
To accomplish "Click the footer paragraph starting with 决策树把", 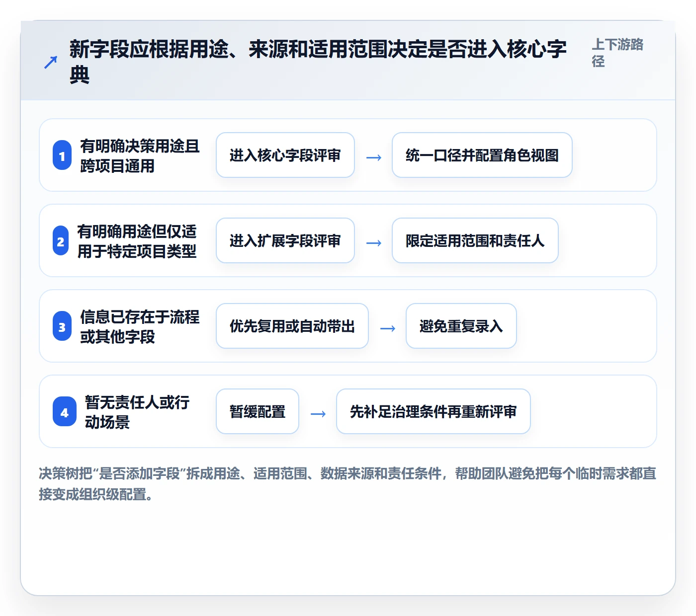I will pos(348,484).
